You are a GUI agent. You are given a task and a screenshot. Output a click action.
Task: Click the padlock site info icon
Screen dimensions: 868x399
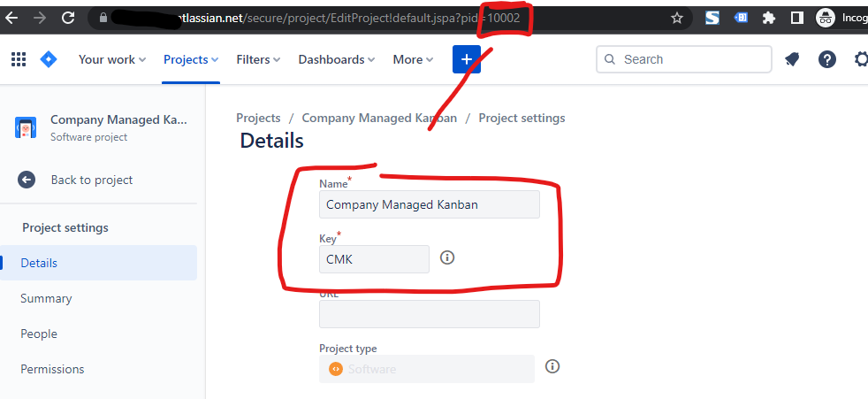103,18
